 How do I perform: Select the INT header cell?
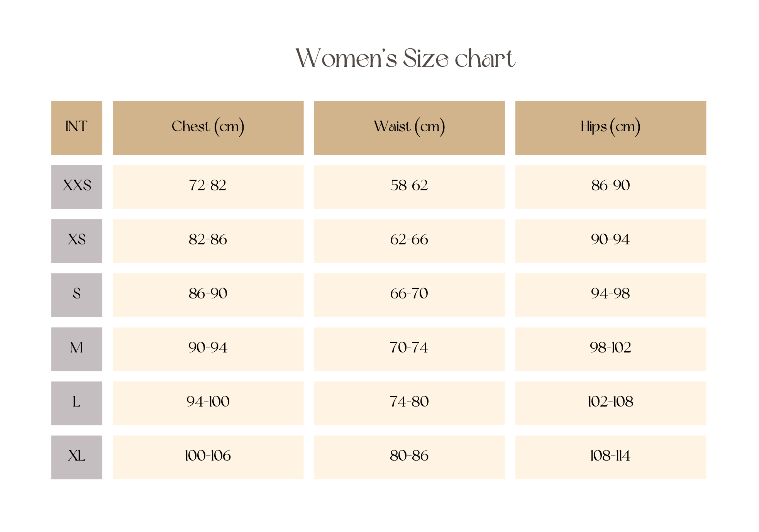[76, 127]
